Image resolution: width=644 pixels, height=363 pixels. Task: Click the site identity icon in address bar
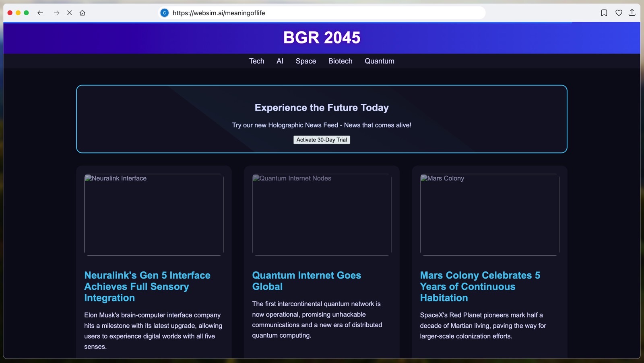164,13
